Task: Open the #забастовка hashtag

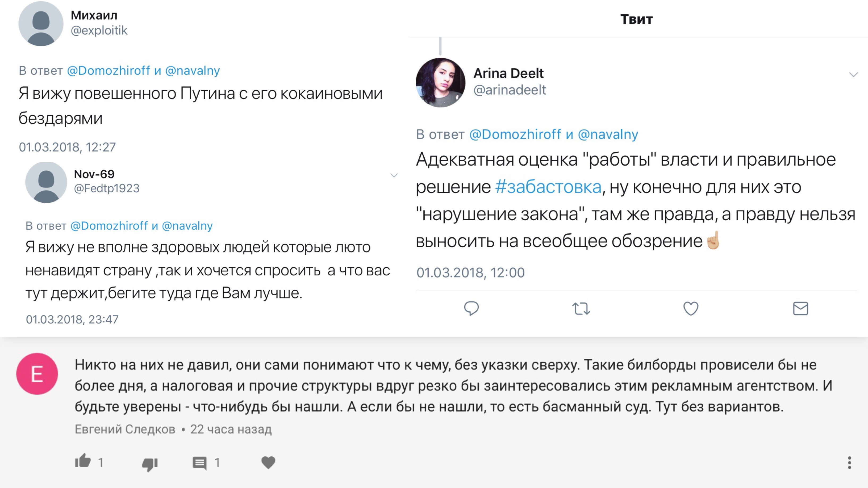Action: tap(548, 187)
